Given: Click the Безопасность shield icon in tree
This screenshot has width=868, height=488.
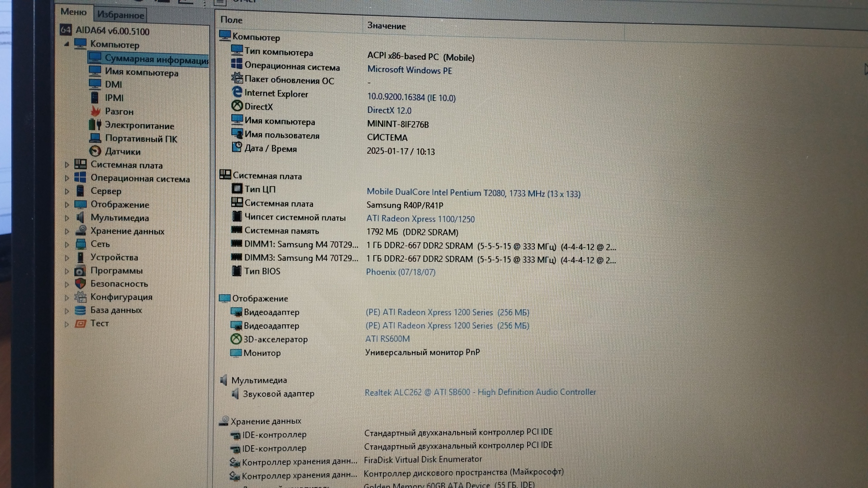Looking at the screenshot, I should coord(80,283).
